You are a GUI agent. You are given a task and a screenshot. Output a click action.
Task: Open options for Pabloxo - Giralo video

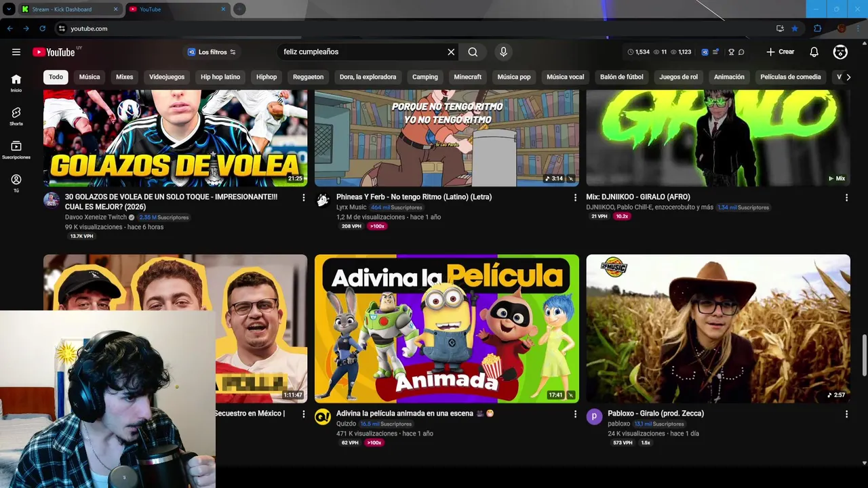pos(846,413)
